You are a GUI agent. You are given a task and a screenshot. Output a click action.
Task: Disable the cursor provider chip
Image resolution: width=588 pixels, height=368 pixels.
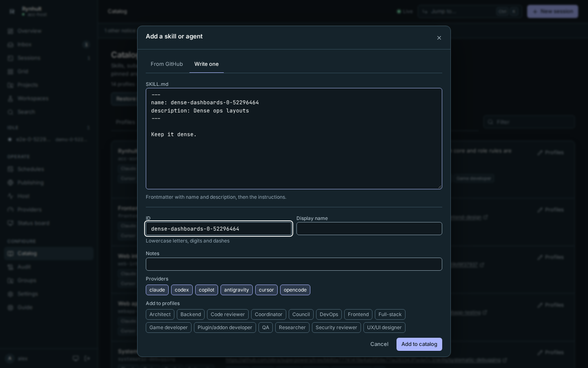coord(266,290)
